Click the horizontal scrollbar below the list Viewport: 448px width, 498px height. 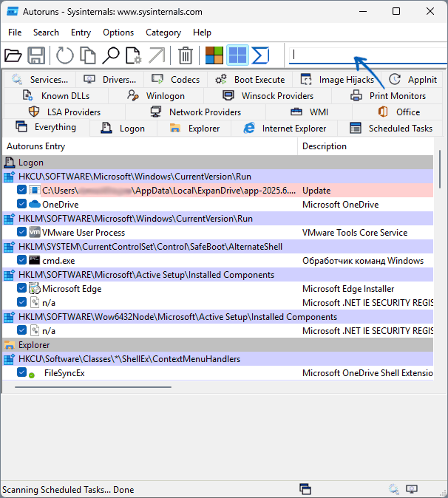click(93, 387)
